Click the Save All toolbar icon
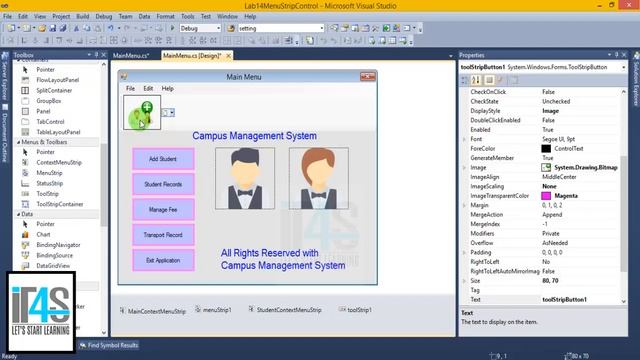This screenshot has height=360, width=640. coord(63,28)
